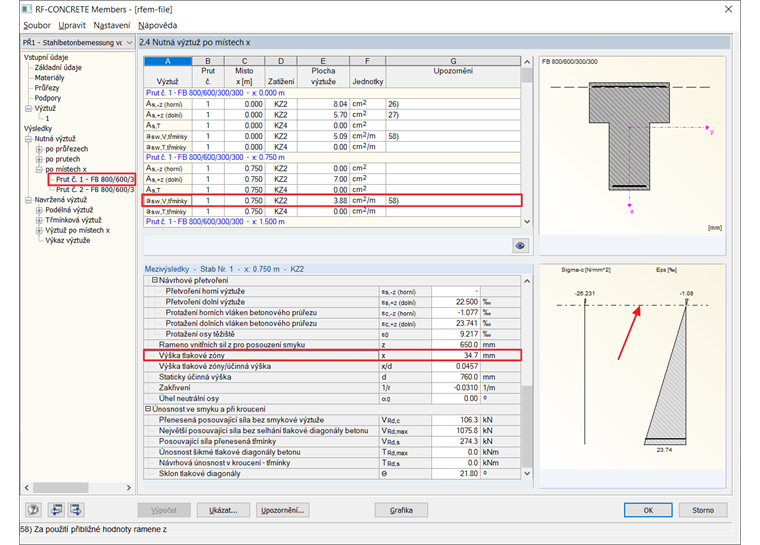Select Prut č. 2 tree item
Viewport: 760px width, 545px height.
[x=94, y=189]
